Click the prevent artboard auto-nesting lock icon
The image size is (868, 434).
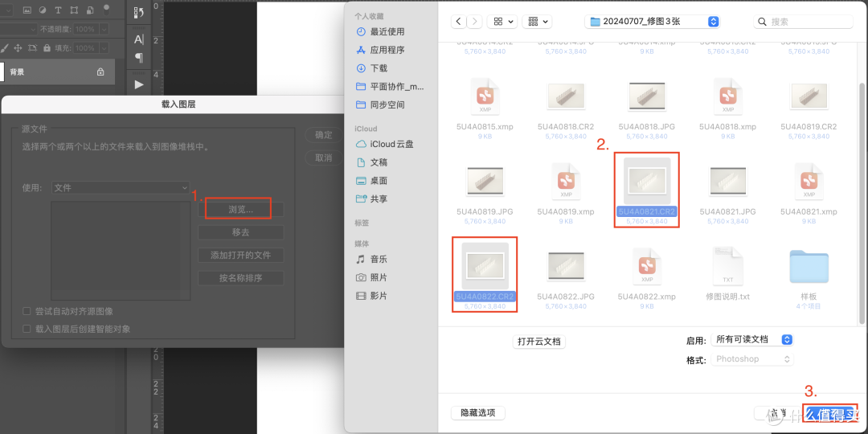(x=32, y=48)
